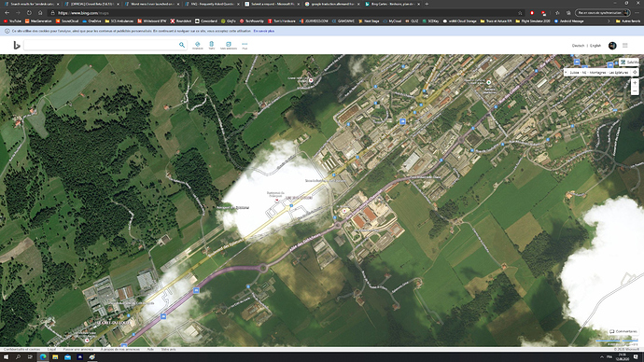
Task: Open the Mes adresses saved places
Action: tap(229, 46)
